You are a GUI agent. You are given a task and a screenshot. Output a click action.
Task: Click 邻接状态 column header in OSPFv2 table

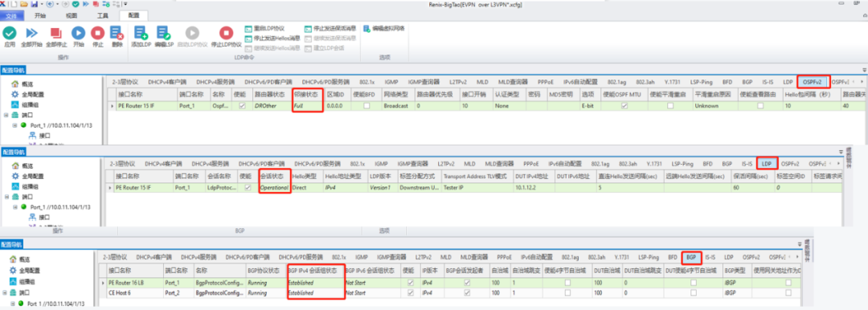307,95
